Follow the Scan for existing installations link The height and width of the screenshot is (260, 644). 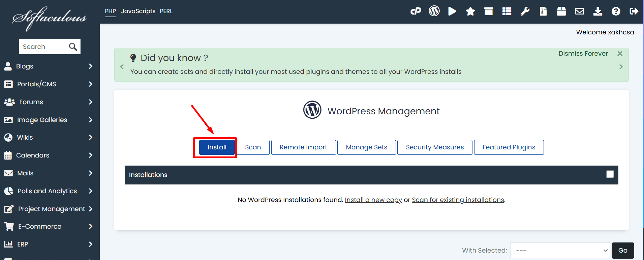coord(458,200)
